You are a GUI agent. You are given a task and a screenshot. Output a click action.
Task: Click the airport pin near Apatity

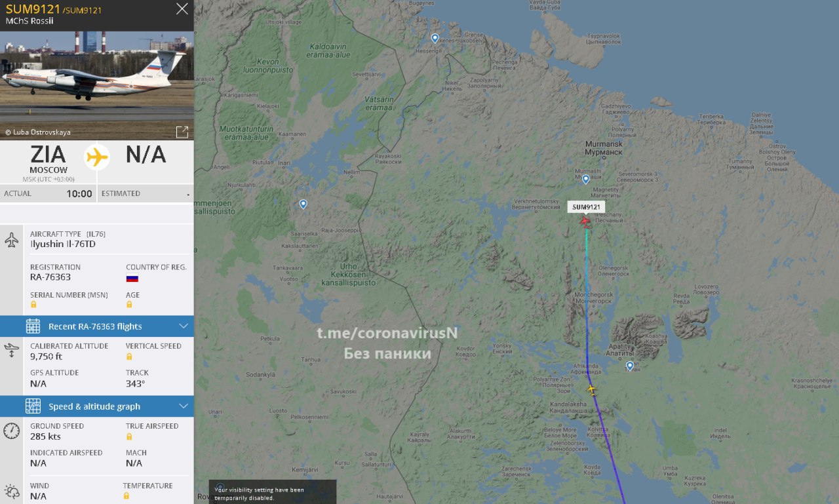pyautogui.click(x=630, y=366)
